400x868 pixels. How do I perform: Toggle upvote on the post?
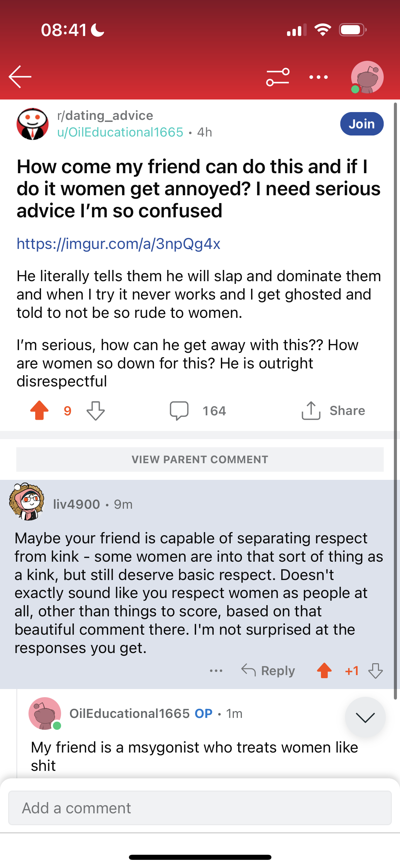(39, 410)
